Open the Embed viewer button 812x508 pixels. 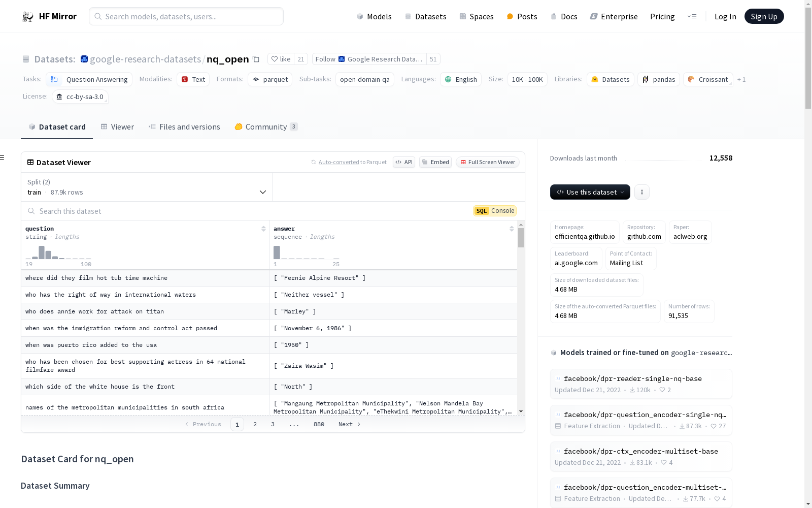[x=435, y=162]
